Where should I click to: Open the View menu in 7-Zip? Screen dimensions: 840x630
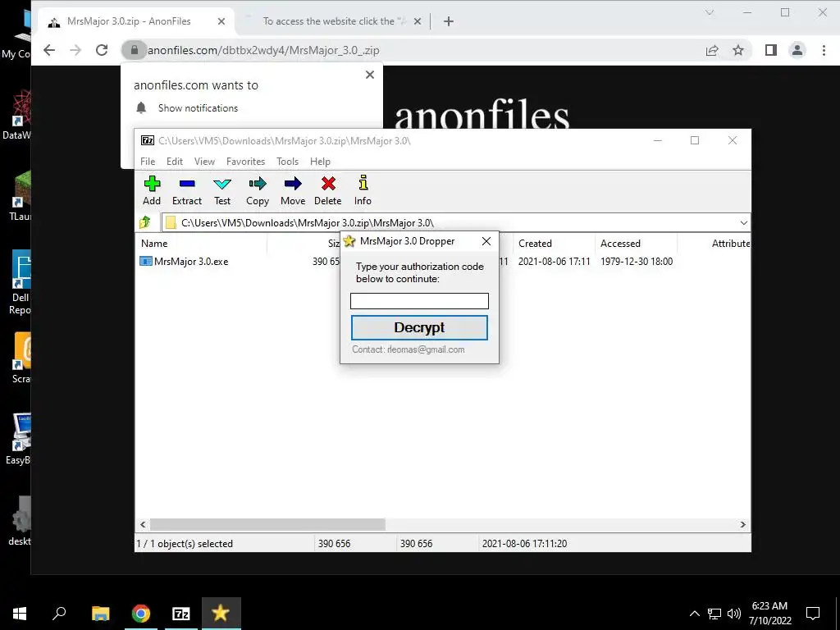204,162
